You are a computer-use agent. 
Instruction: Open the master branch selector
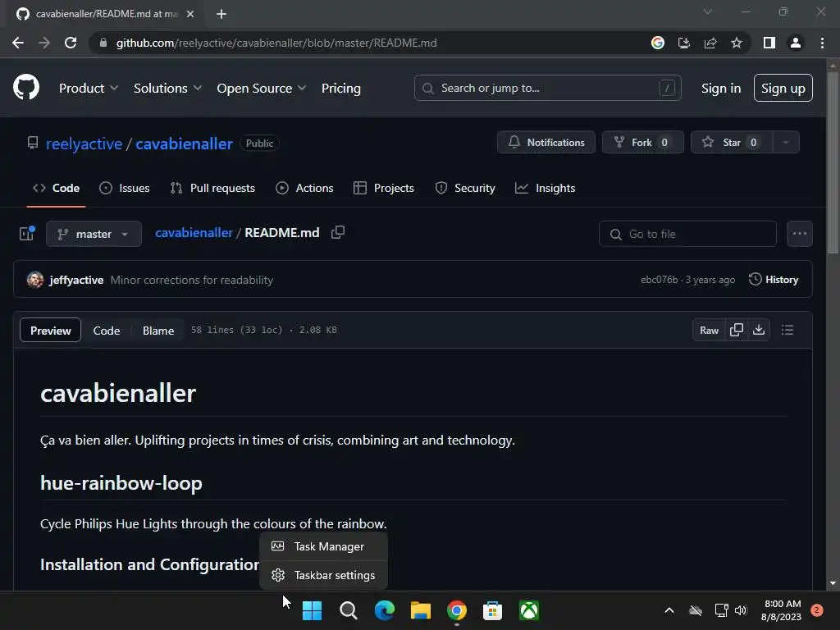pyautogui.click(x=94, y=234)
